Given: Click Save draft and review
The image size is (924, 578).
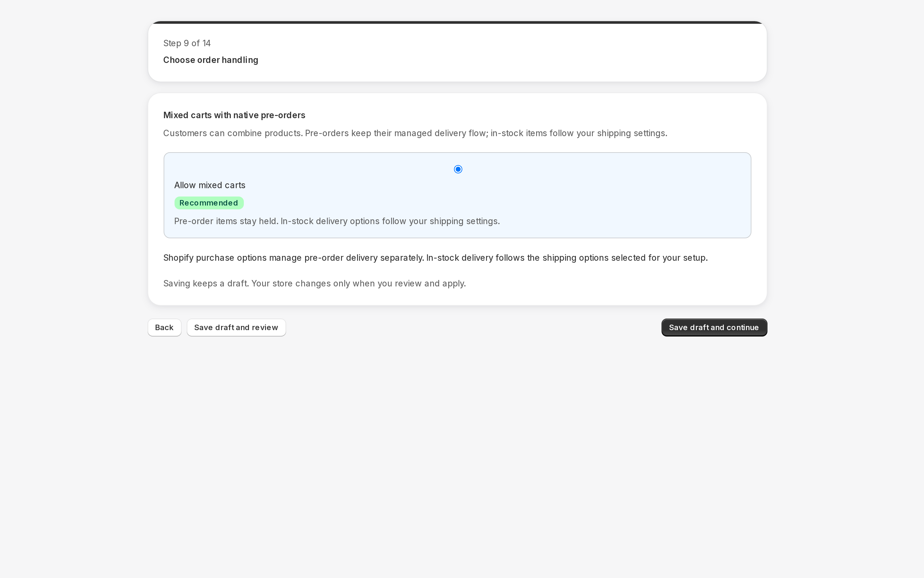Looking at the screenshot, I should pyautogui.click(x=236, y=328).
